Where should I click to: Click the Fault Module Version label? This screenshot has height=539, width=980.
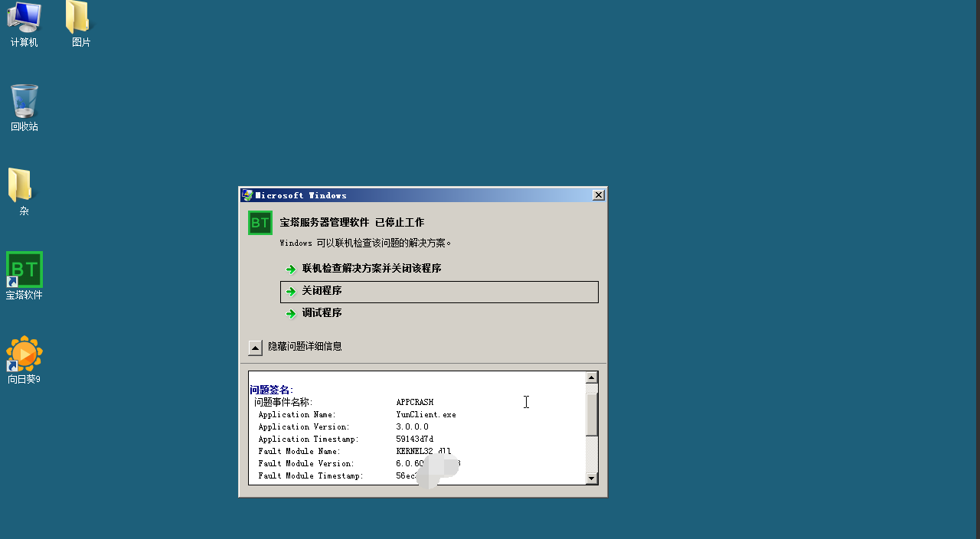point(306,464)
